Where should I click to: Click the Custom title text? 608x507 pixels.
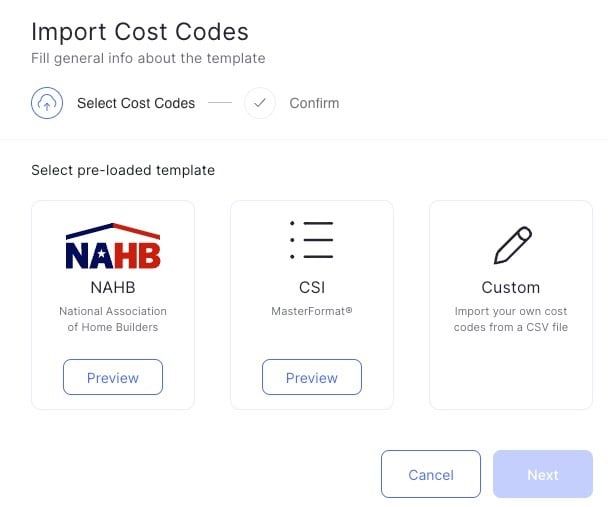511,288
